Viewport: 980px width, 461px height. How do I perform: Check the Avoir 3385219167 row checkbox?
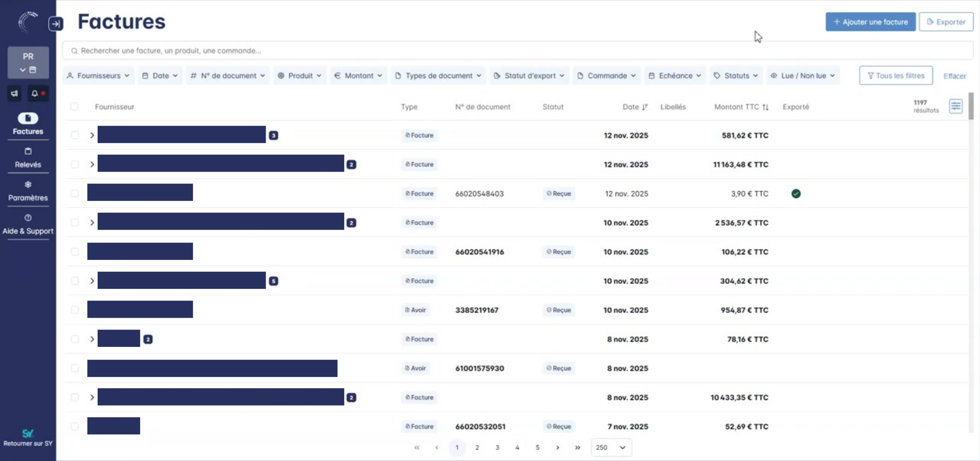coord(75,310)
